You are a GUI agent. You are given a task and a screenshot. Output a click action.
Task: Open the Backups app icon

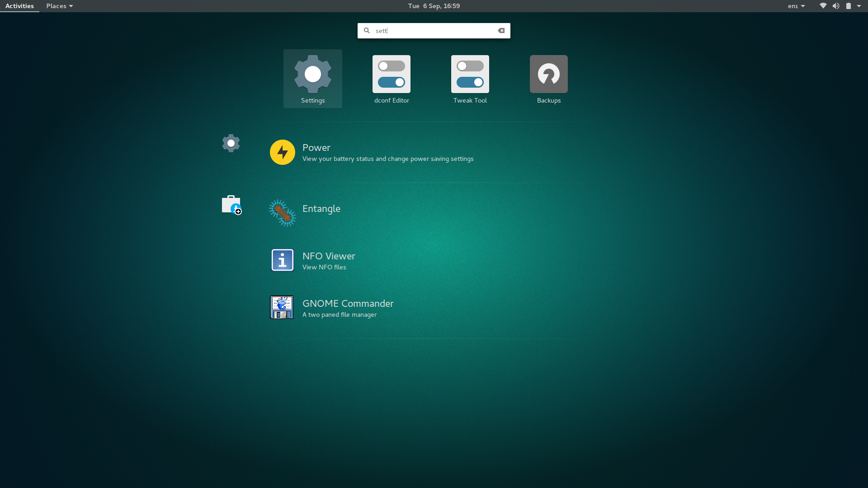coord(549,74)
